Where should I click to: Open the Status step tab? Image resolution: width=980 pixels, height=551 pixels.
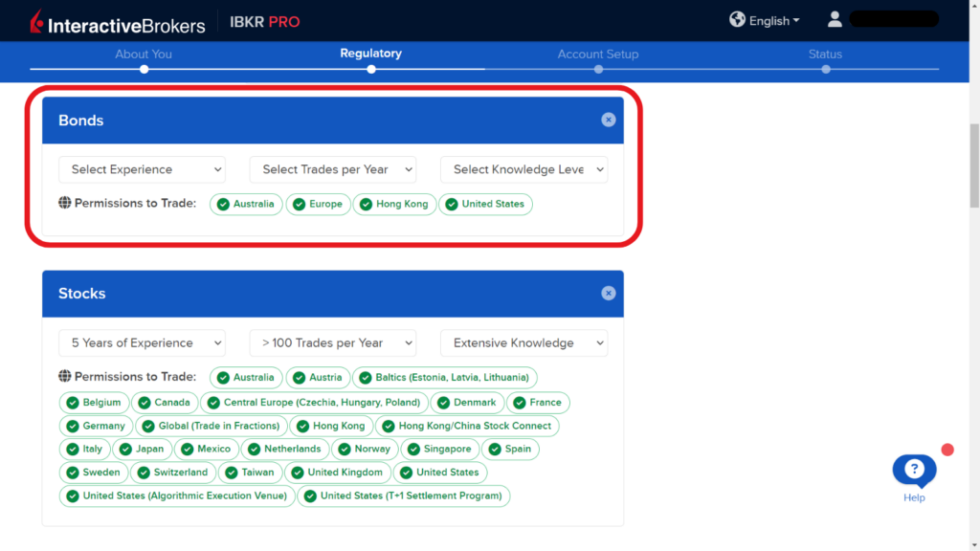pos(825,54)
